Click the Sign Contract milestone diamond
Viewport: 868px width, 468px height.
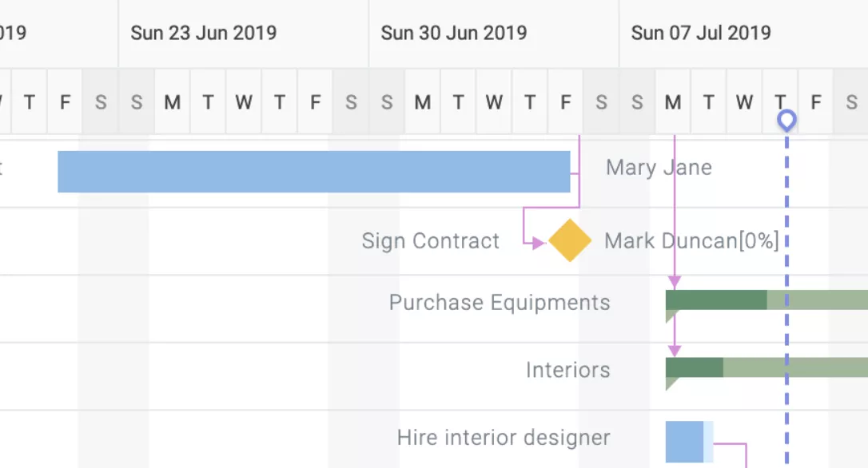pyautogui.click(x=570, y=241)
